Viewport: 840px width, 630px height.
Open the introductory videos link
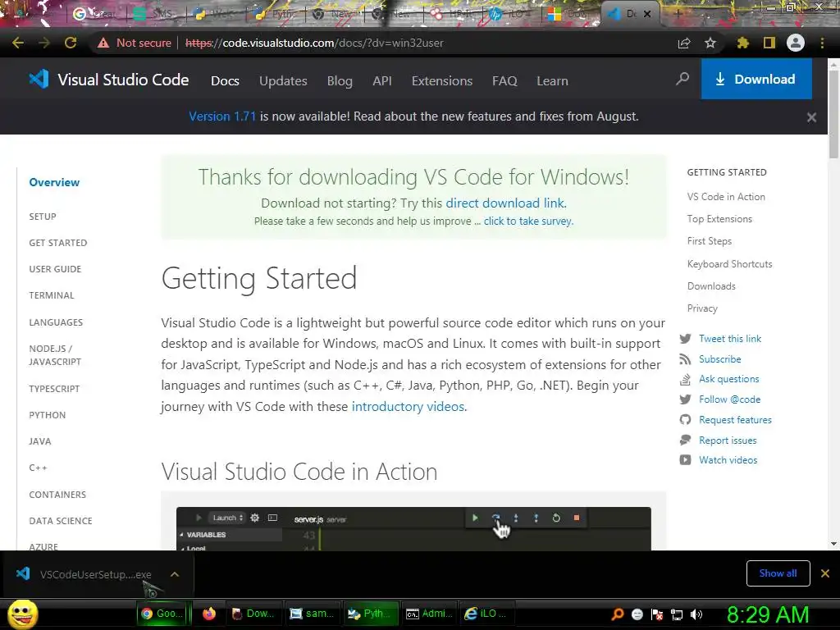click(408, 407)
